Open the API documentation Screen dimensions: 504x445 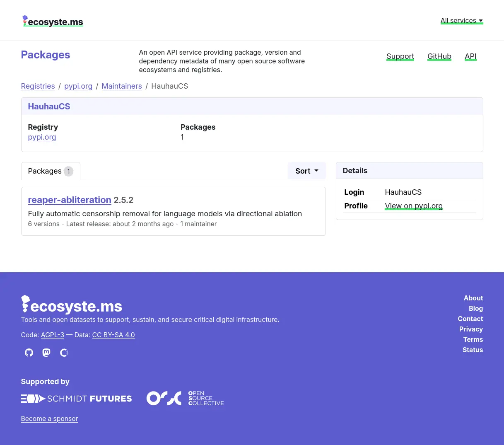(470, 56)
